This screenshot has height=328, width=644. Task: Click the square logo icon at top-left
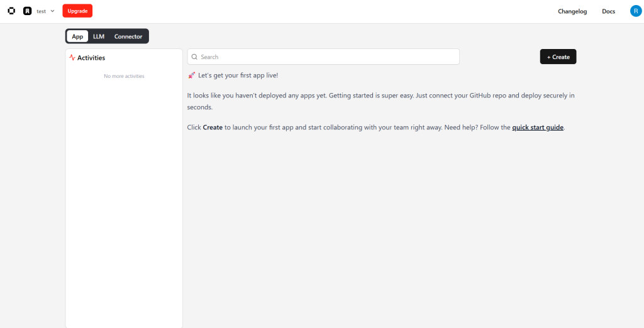[11, 11]
